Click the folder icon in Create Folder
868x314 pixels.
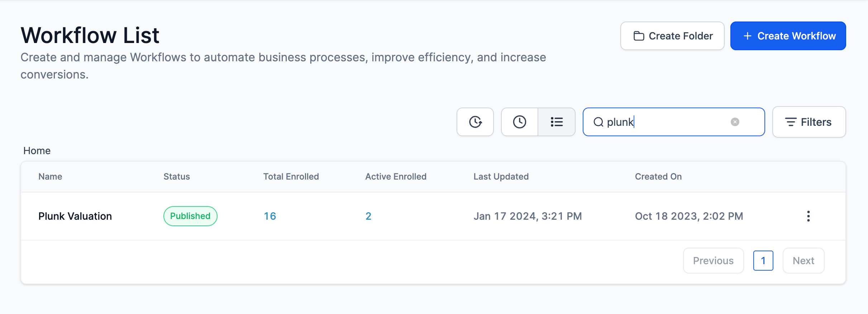639,36
